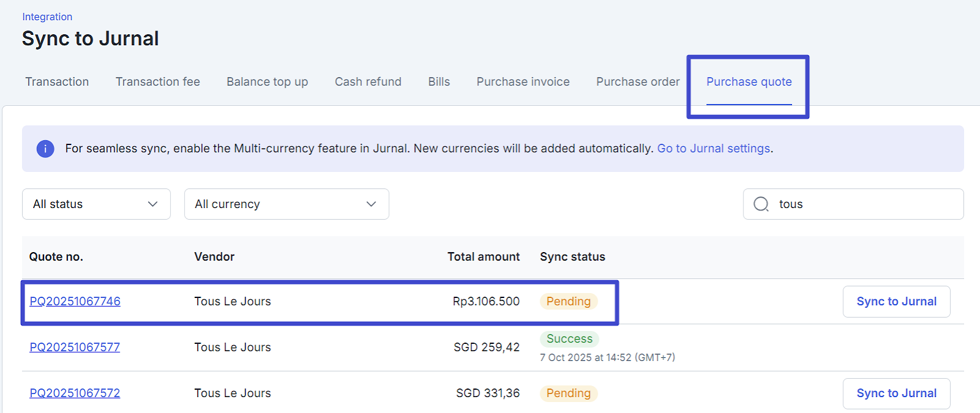This screenshot has width=980, height=413.
Task: Sync the Rp3.106.500 quote to Jurnal
Action: pyautogui.click(x=896, y=302)
